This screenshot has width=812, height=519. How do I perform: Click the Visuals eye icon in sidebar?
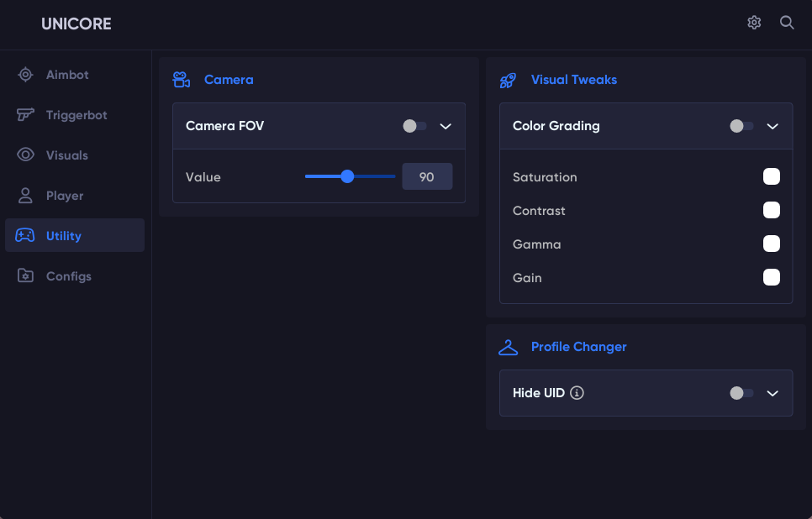[x=26, y=155]
